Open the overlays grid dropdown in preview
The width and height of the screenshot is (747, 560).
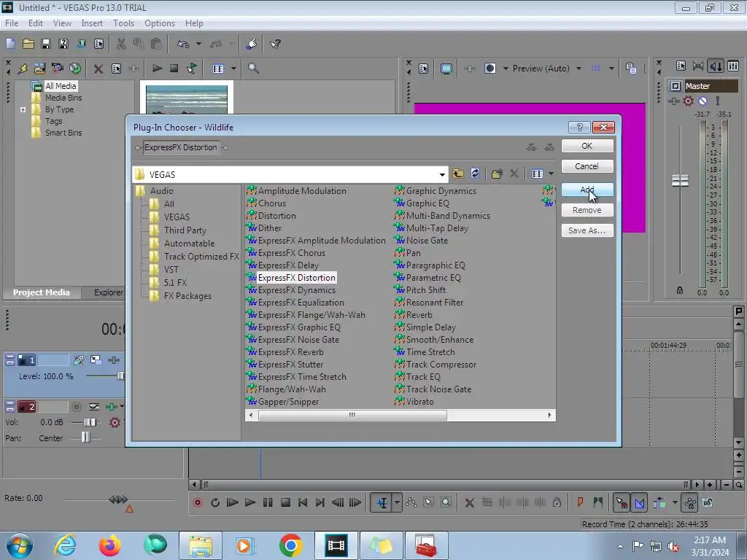click(611, 69)
